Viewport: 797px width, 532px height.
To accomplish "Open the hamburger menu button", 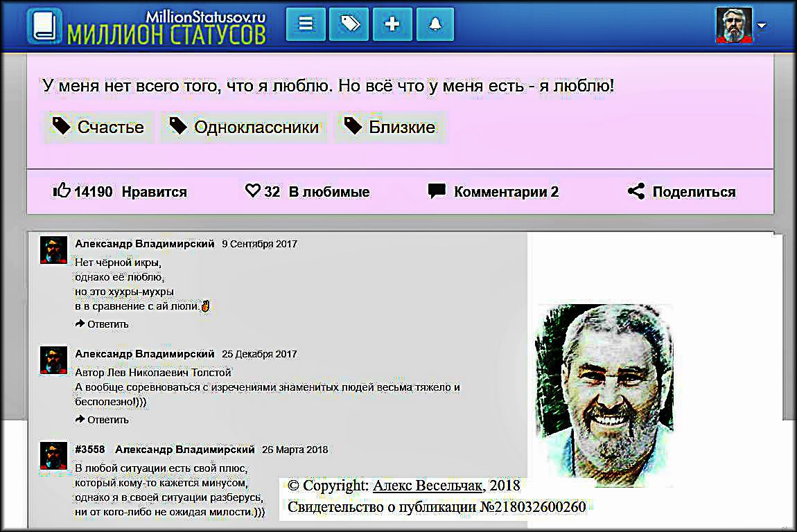I will point(306,24).
